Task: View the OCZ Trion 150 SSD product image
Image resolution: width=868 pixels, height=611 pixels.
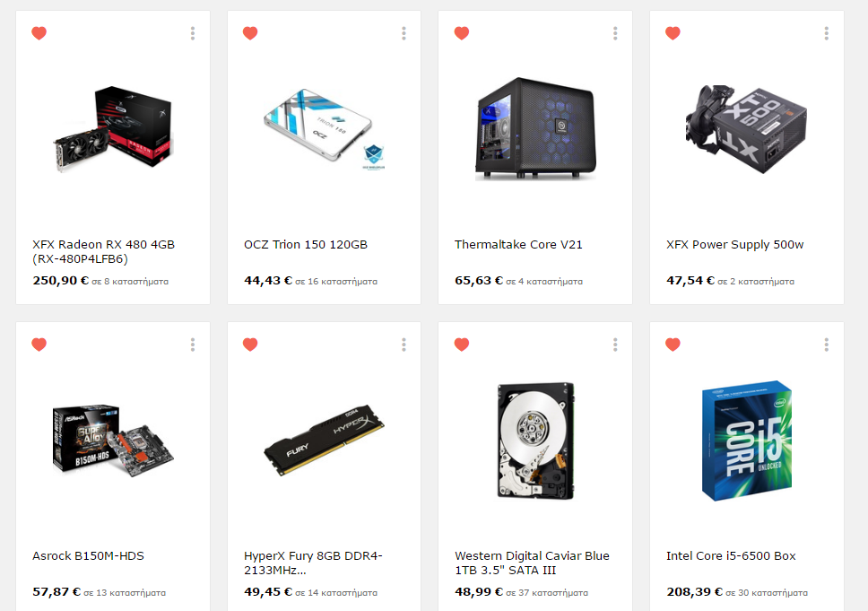Action: pyautogui.click(x=325, y=128)
